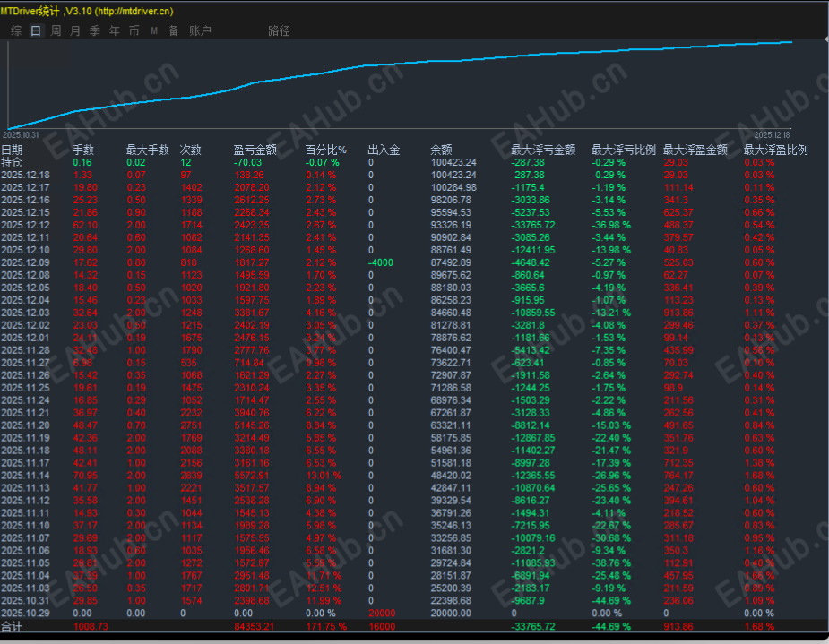The image size is (829, 644).
Task: Open the 币 symbol tab
Action: [x=134, y=31]
